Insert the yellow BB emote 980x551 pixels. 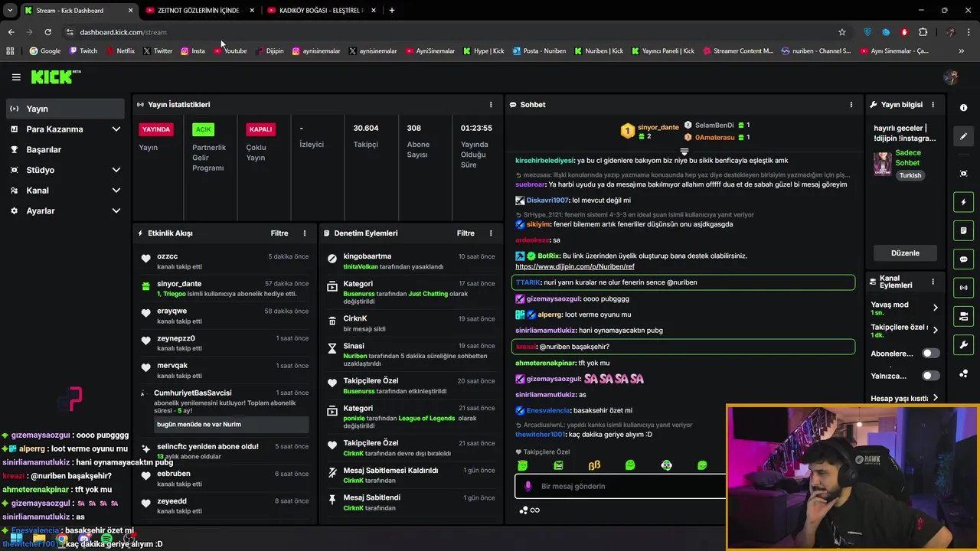pyautogui.click(x=594, y=465)
